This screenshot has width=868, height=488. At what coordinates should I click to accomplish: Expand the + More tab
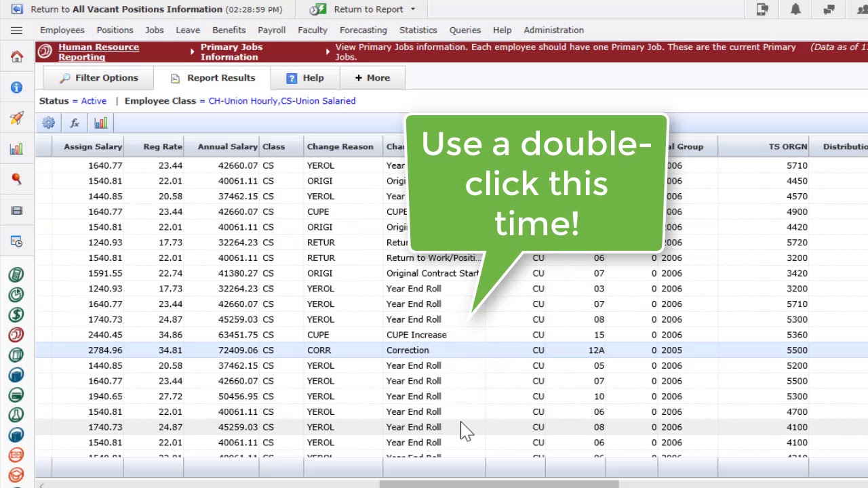click(x=372, y=78)
